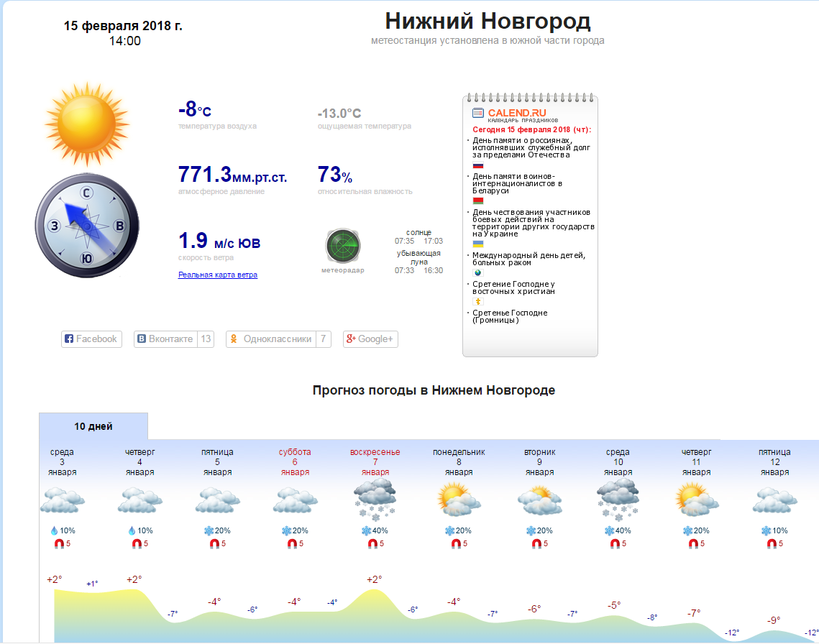Click the Ukrainian flag icon
Viewport: 819px width, 644px height.
[477, 244]
